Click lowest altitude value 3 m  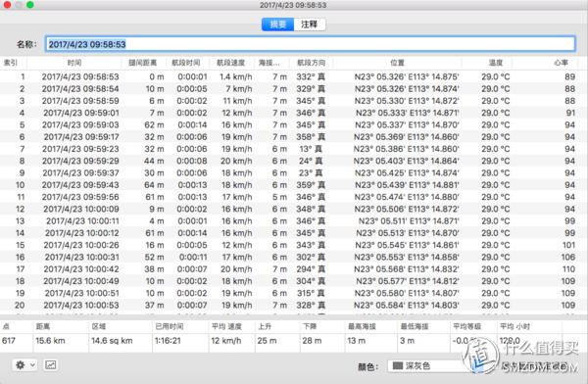point(407,341)
